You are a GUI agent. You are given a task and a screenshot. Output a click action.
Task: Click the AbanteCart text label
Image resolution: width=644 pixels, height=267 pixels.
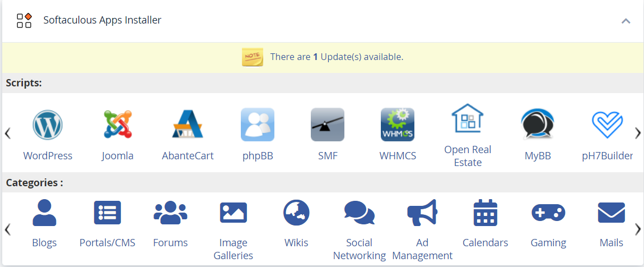[x=188, y=156]
